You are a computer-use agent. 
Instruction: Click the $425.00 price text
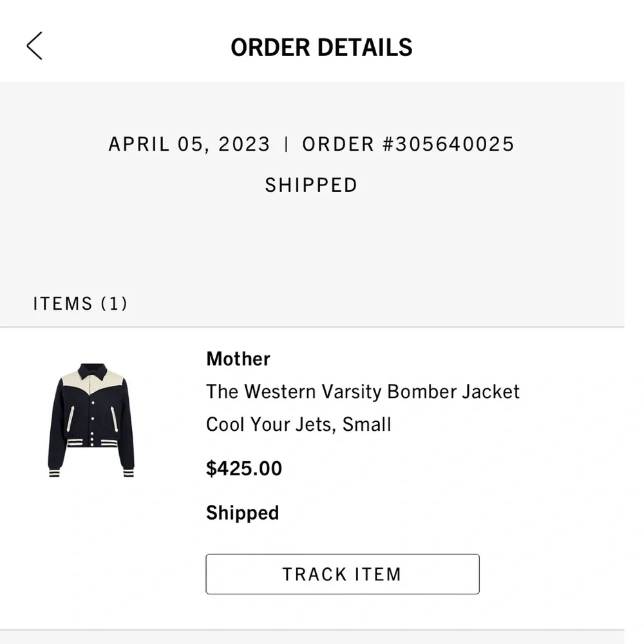click(243, 468)
